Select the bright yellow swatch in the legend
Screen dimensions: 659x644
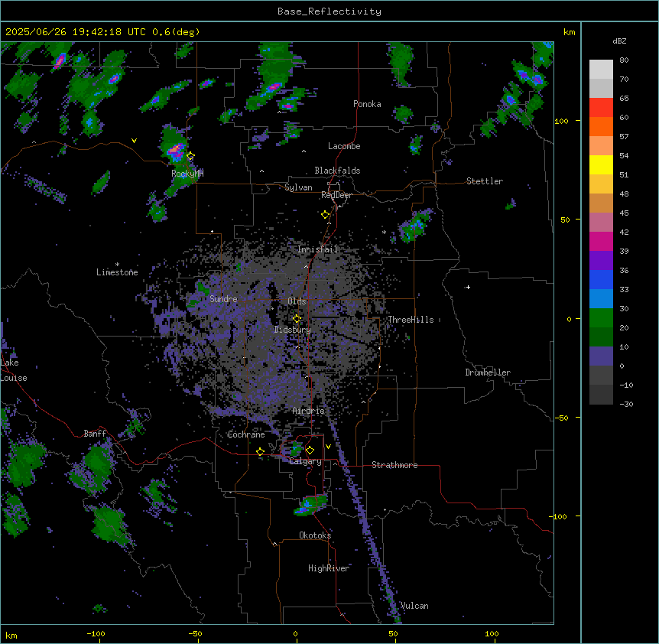point(601,164)
